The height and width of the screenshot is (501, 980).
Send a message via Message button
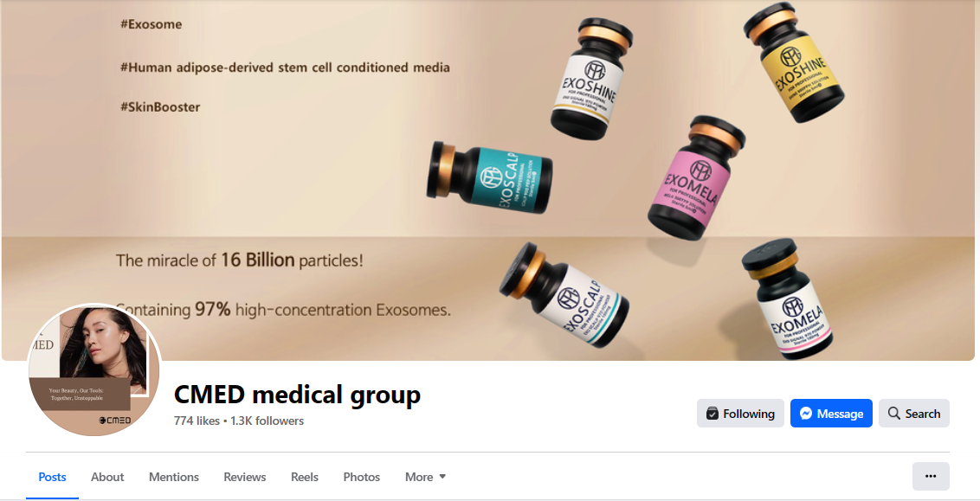[x=831, y=414]
